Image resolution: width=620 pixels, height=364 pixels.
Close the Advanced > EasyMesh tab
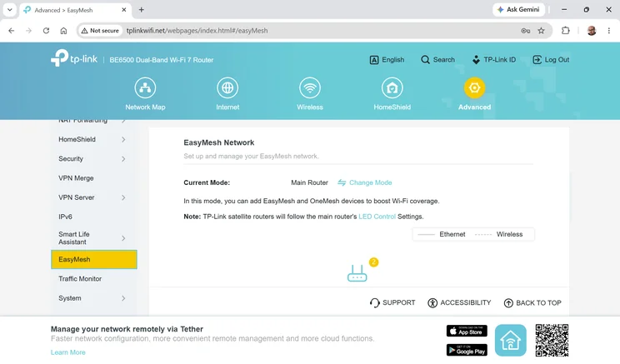124,10
